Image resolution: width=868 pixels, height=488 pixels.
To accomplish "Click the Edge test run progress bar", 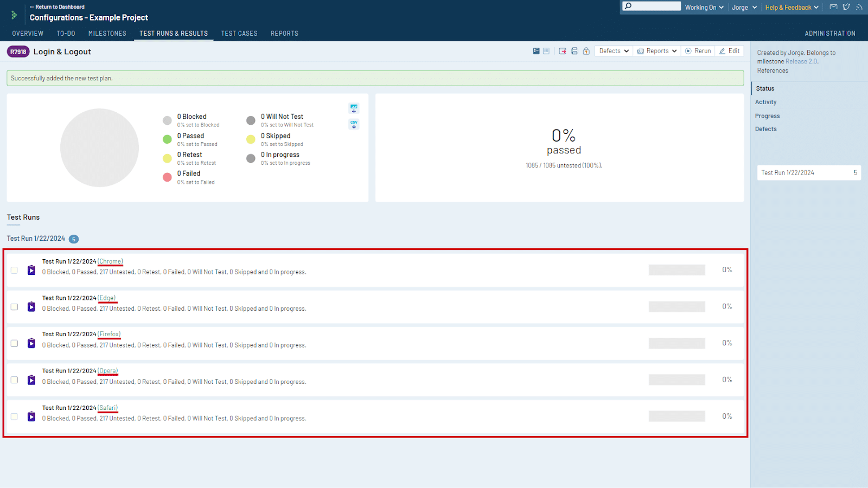I will (x=676, y=306).
